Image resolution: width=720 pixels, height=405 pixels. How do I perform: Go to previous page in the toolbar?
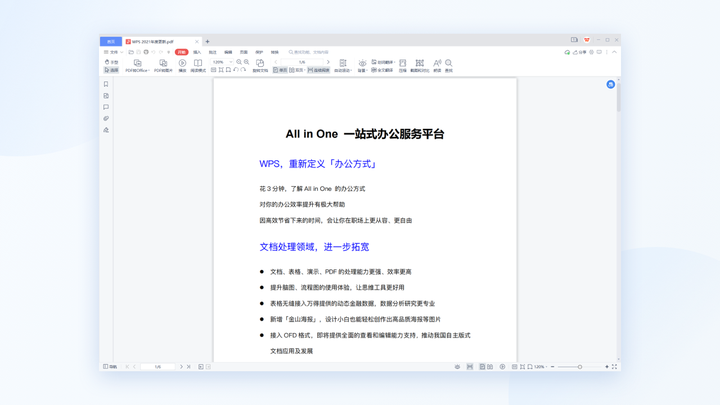(x=276, y=62)
